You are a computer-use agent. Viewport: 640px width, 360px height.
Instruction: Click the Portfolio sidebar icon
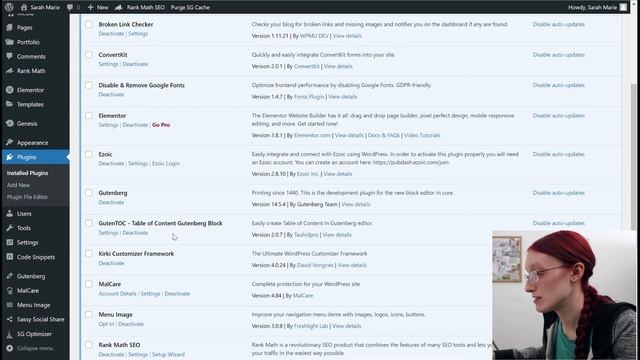tap(9, 42)
